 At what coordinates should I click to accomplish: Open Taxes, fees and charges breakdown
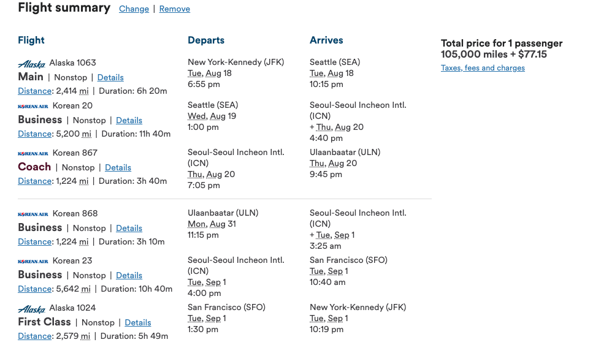(483, 68)
